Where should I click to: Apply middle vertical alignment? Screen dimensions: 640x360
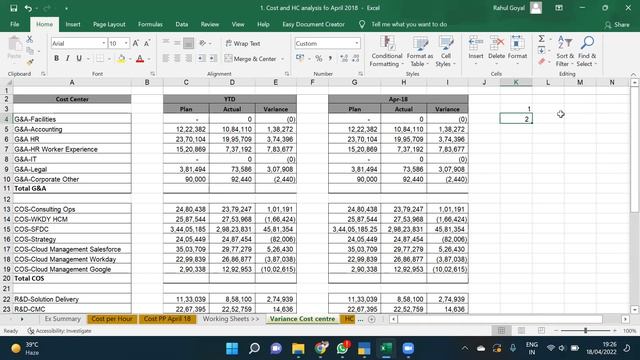[177, 43]
